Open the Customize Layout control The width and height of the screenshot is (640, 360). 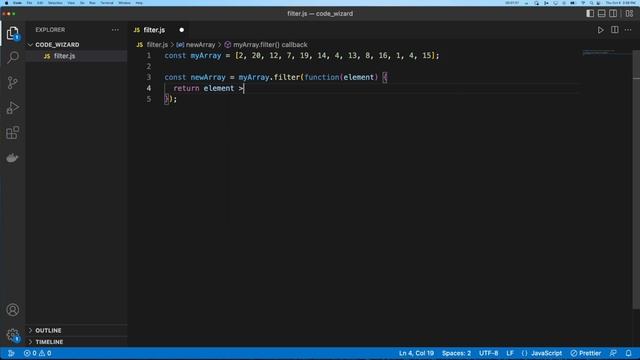pyautogui.click(x=629, y=13)
